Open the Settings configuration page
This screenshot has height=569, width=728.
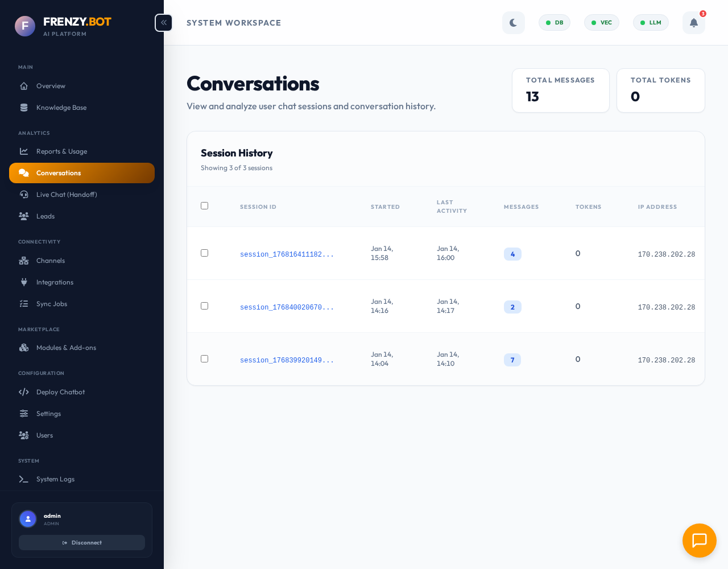click(x=48, y=414)
